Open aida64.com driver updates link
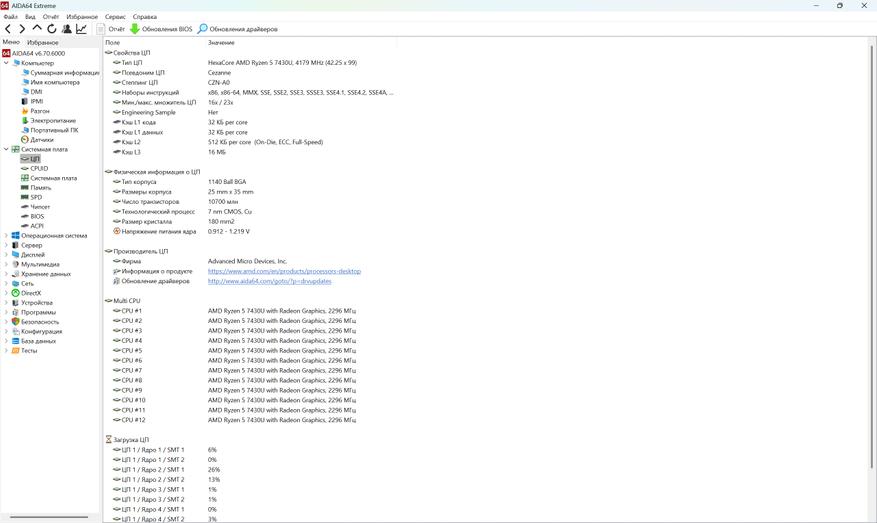The height and width of the screenshot is (523, 877). (270, 281)
